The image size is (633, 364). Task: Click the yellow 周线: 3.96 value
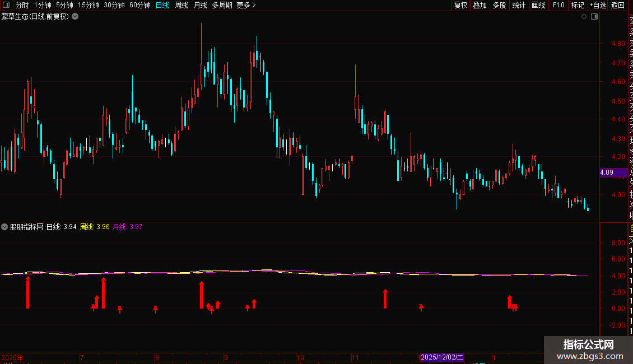95,227
